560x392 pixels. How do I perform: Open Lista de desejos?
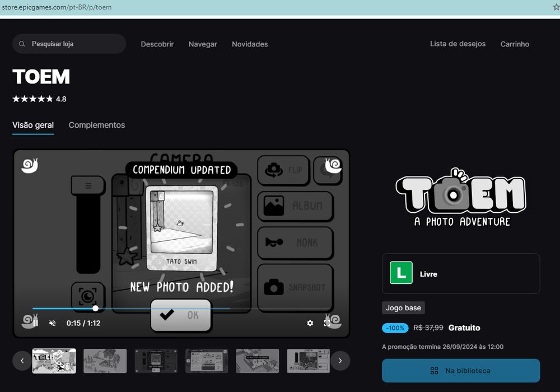[x=458, y=44]
